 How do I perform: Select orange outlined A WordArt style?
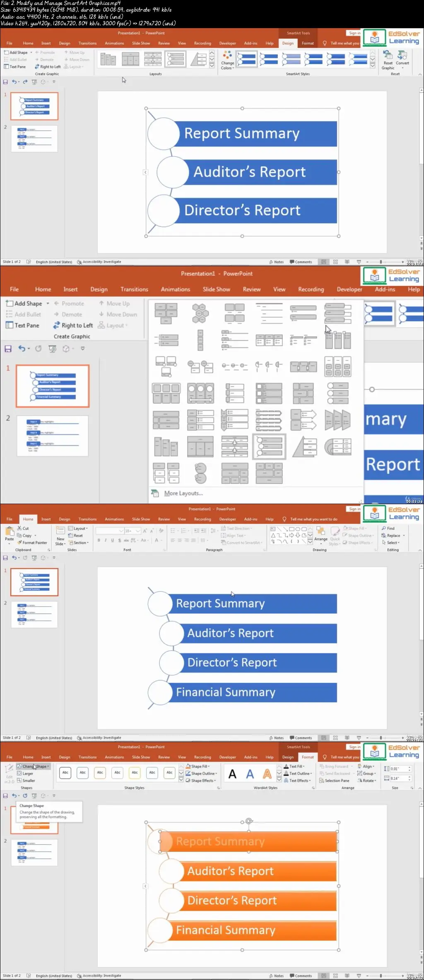click(x=267, y=774)
